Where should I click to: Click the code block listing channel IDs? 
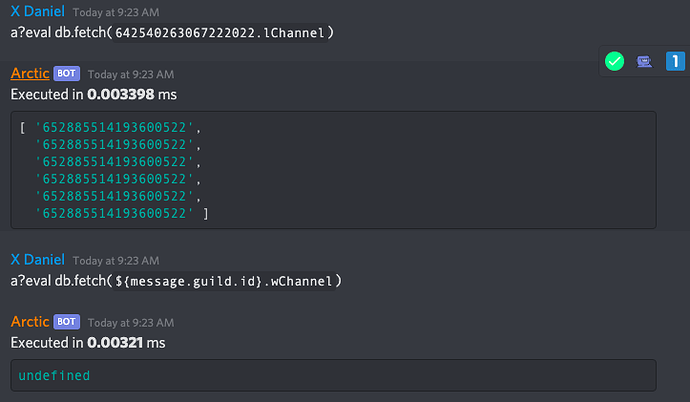(x=333, y=170)
